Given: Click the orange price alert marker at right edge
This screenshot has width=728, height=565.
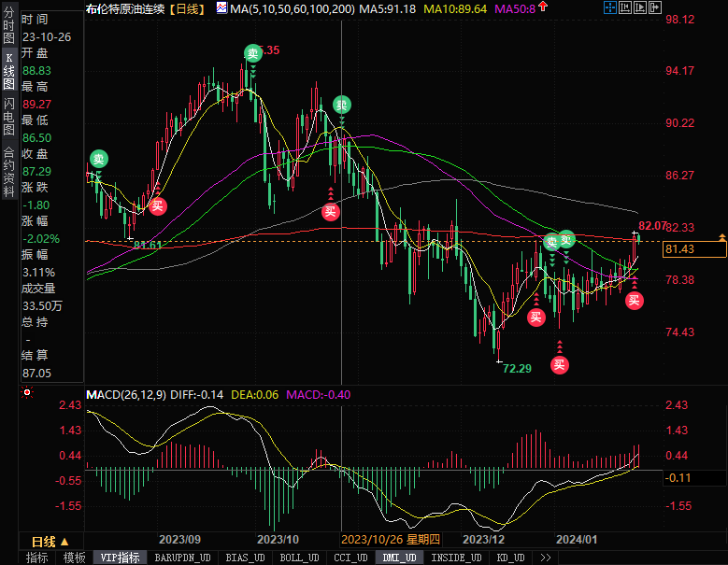Looking at the screenshot, I should coord(722,240).
